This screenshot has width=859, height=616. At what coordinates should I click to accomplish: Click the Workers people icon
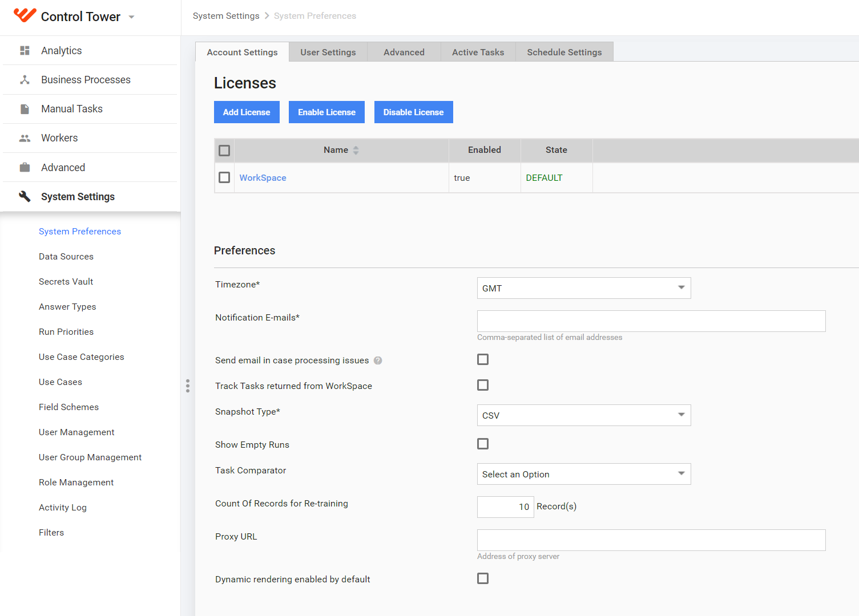[25, 138]
